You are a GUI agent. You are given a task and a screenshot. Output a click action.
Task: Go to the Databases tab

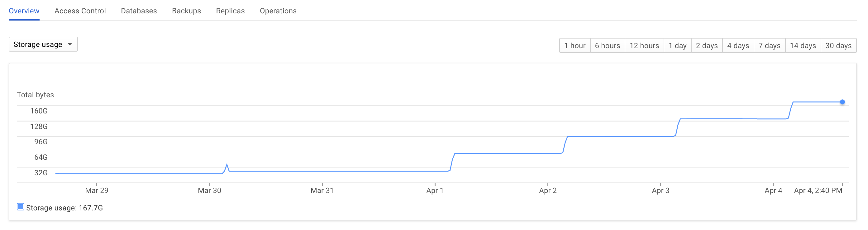[x=139, y=11]
